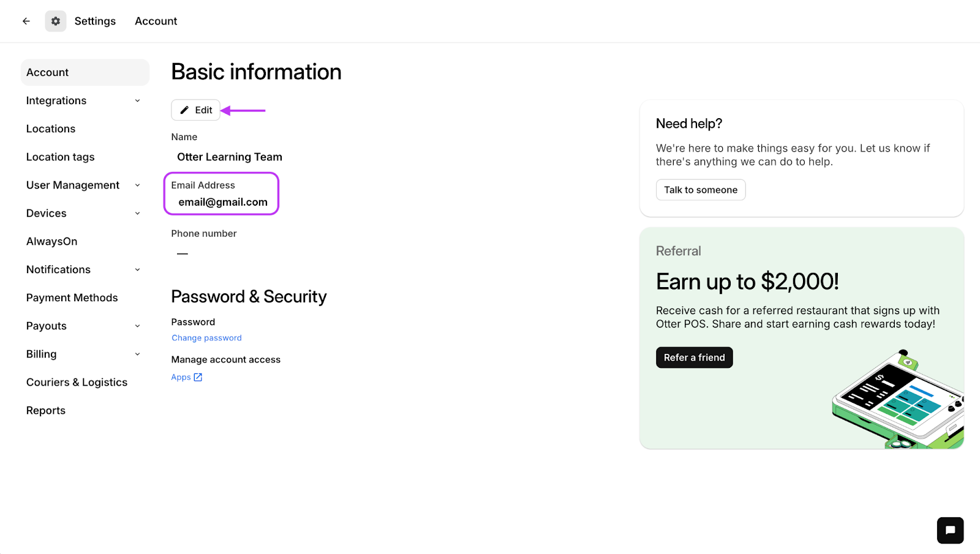Screen dimensions: 980x554
Task: Expand the Billing chevron
Action: tap(137, 354)
